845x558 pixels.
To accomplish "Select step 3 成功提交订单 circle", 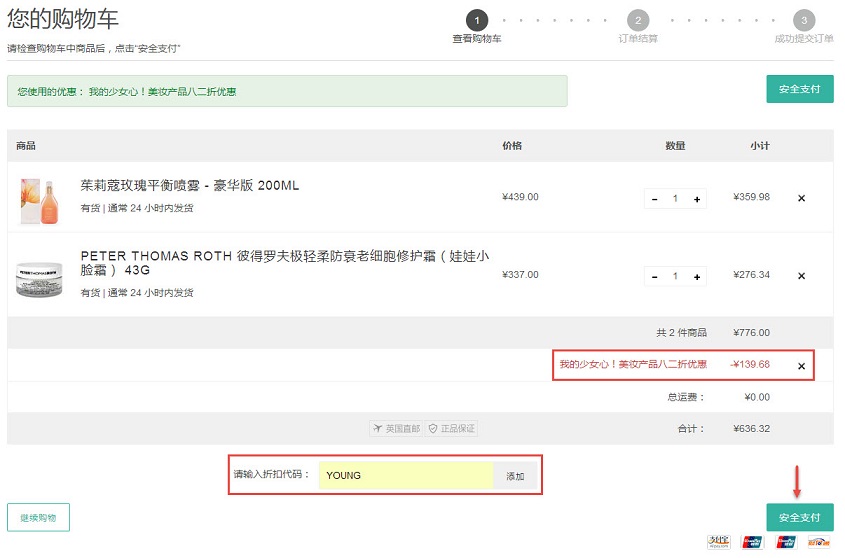I will point(804,20).
